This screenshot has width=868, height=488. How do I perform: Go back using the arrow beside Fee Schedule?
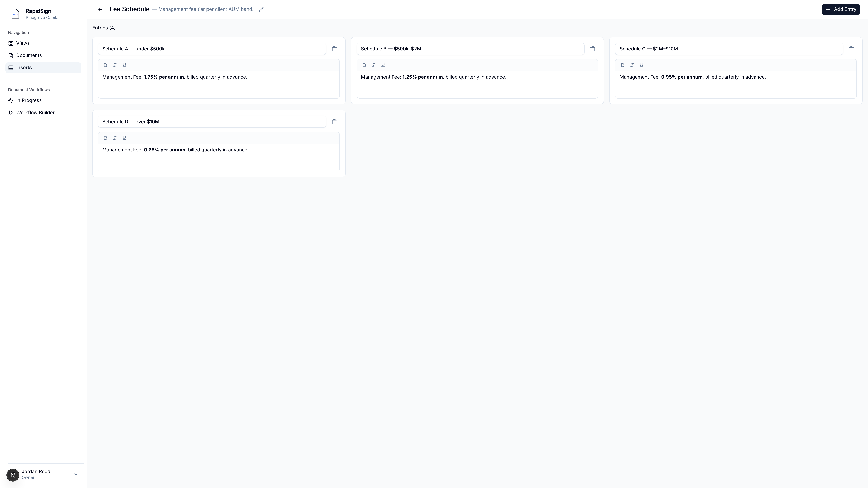click(100, 9)
